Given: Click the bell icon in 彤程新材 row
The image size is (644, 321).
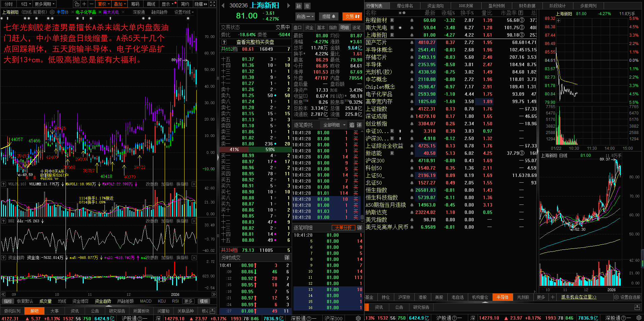Looking at the screenshot, I should [412, 20].
